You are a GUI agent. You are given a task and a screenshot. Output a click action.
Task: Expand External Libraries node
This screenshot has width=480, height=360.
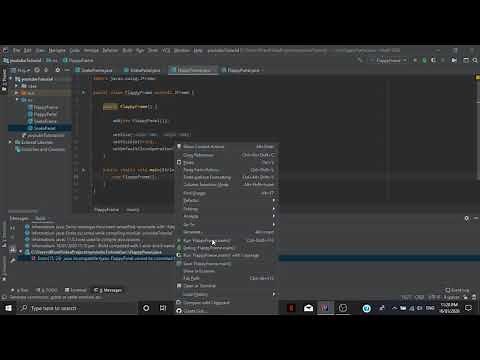coord(11,142)
